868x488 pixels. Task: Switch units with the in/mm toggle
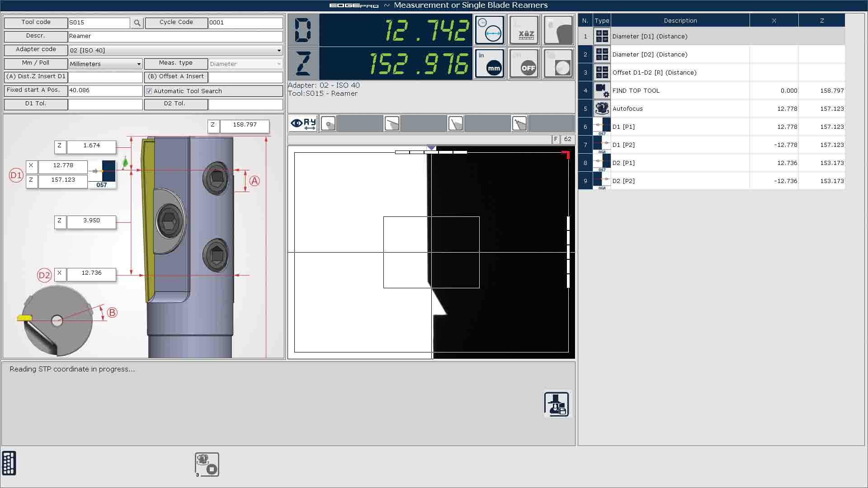[x=489, y=64]
